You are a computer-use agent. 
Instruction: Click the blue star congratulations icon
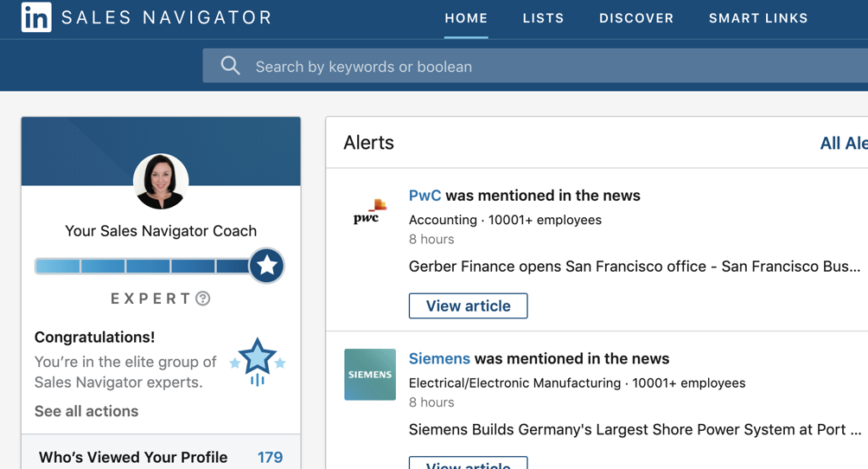point(257,361)
